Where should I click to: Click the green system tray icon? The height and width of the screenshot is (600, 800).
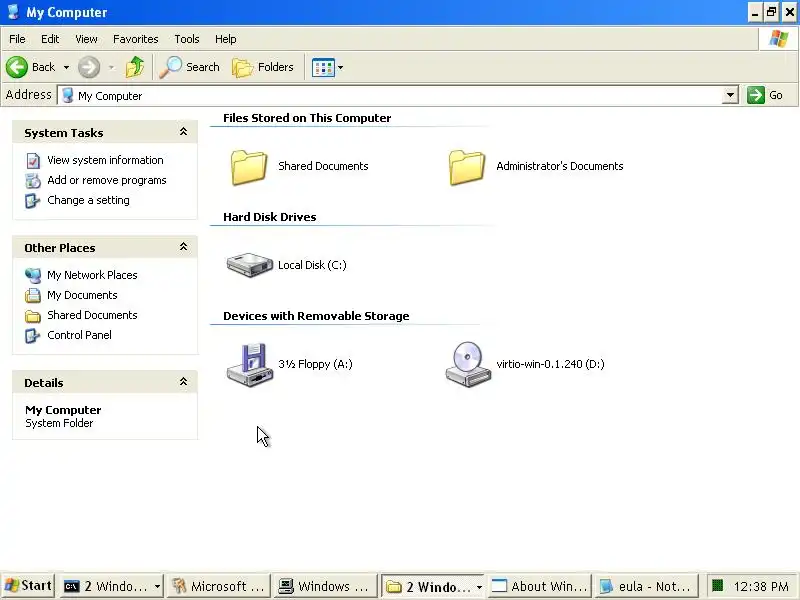(718, 585)
